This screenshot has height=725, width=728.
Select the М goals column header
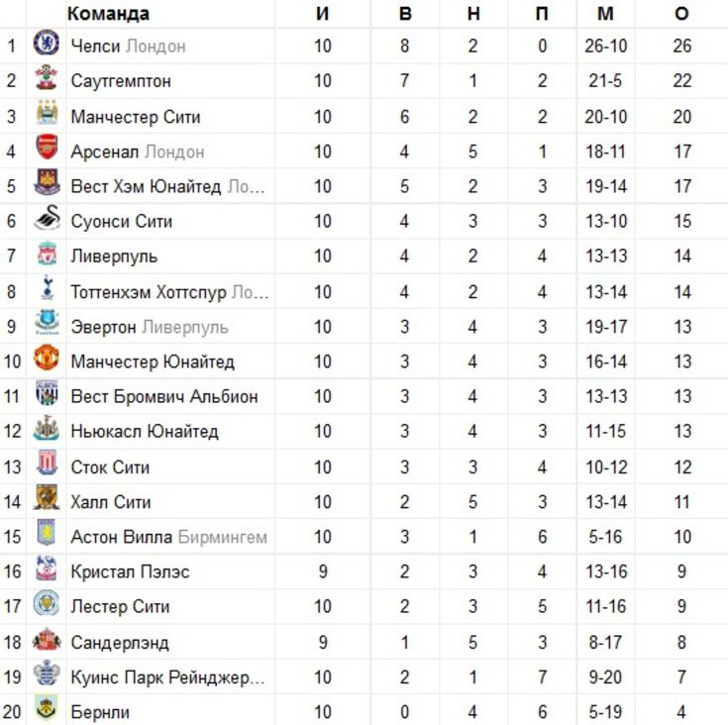click(605, 14)
